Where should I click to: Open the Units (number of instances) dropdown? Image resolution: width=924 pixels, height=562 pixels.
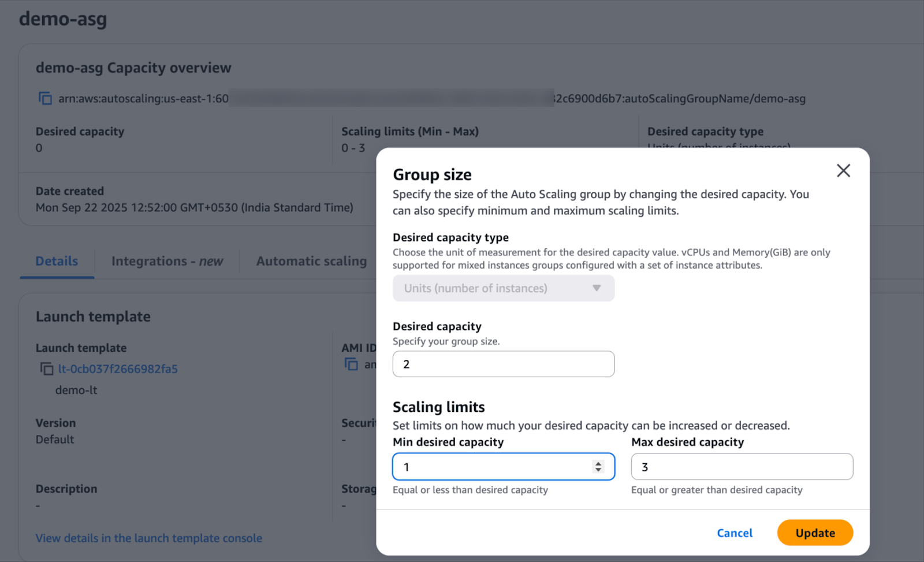(503, 288)
